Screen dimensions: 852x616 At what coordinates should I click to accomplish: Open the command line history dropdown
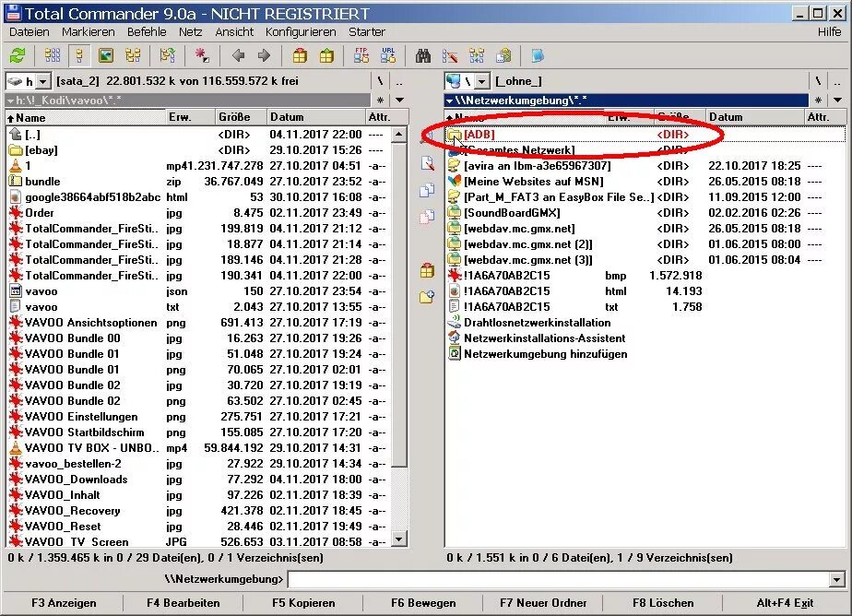837,579
